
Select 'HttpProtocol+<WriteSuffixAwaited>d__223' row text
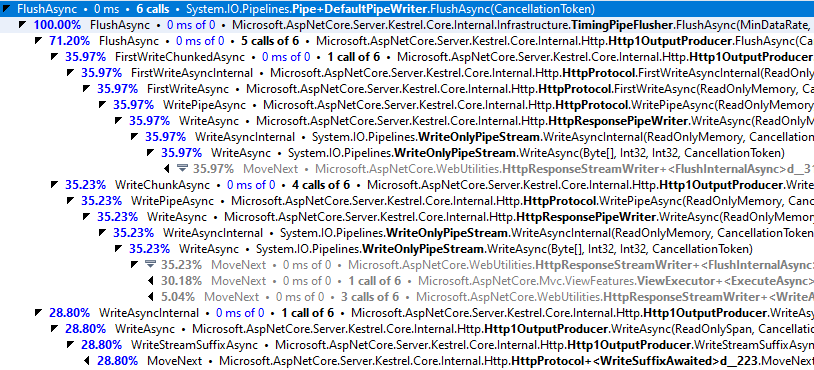[x=635, y=362]
